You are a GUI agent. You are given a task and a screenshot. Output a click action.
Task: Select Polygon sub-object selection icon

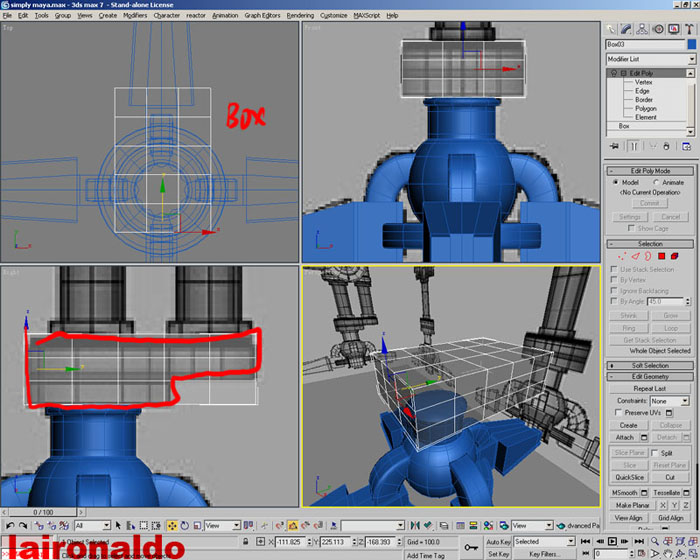click(661, 256)
